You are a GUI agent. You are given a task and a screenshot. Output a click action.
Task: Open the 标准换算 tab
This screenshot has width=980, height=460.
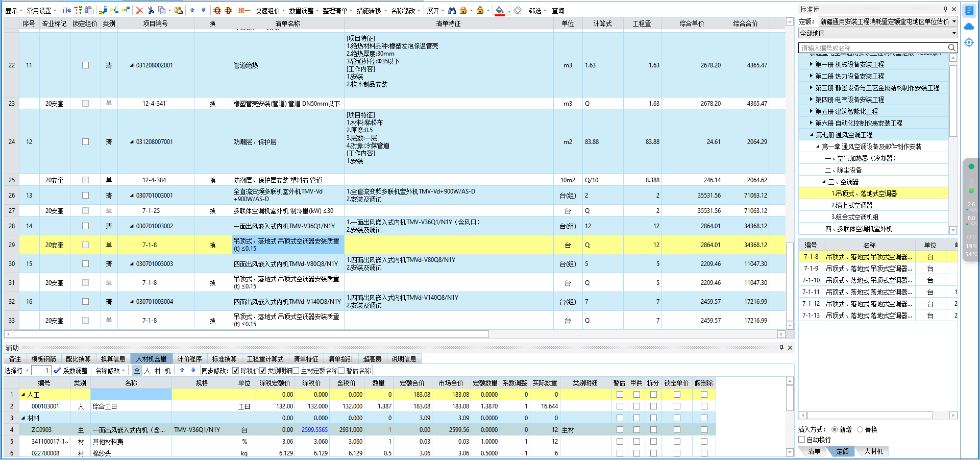click(x=224, y=359)
